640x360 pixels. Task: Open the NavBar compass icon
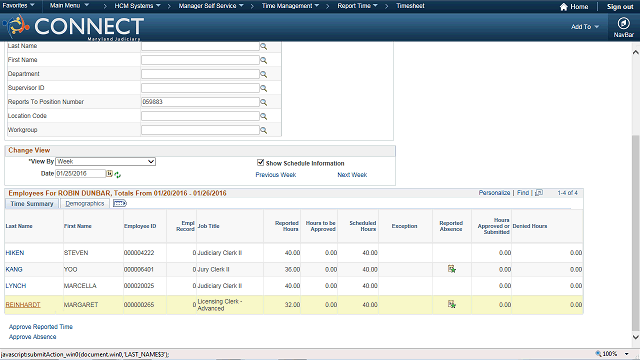coord(623,23)
